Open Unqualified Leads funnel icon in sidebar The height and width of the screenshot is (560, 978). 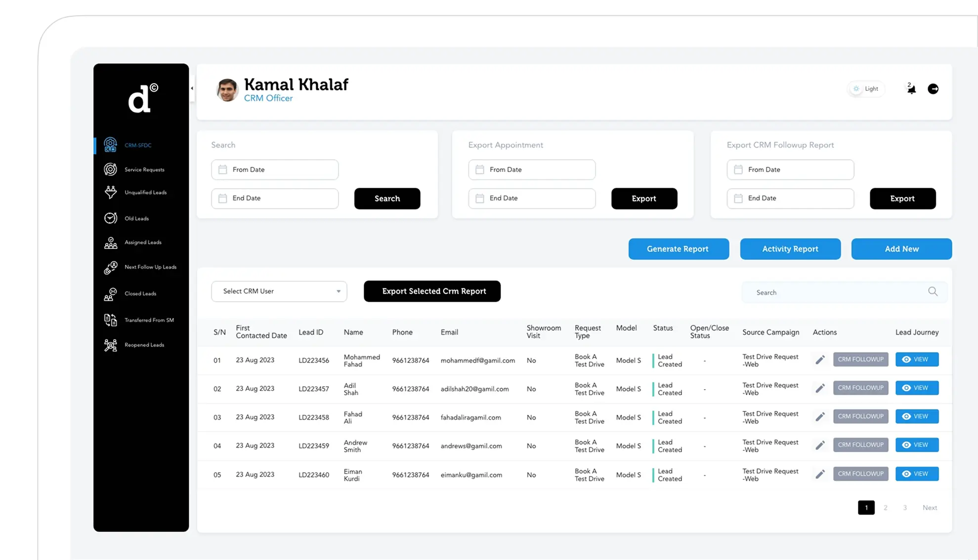(111, 193)
